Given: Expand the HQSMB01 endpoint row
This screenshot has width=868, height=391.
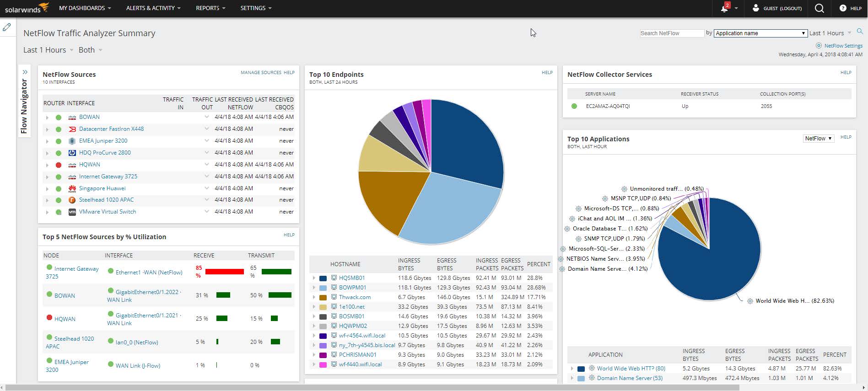Looking at the screenshot, I should [314, 278].
